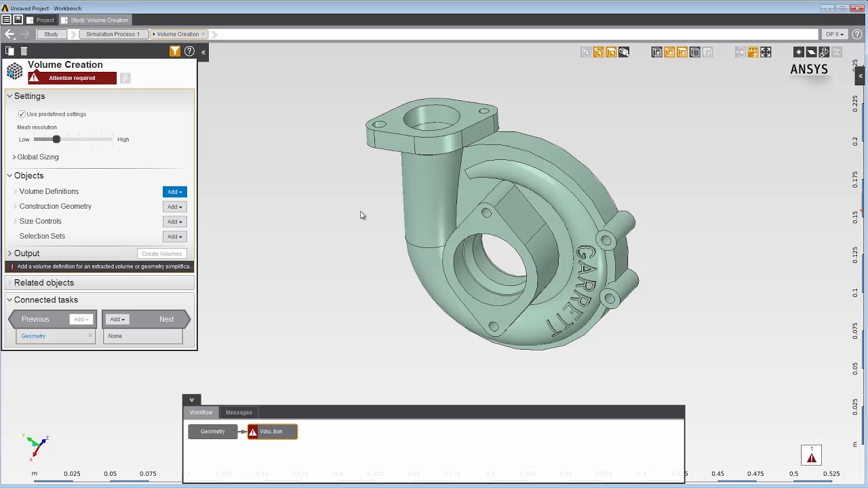Open the Workbench main menu icon
The height and width of the screenshot is (488, 868).
tap(6, 20)
